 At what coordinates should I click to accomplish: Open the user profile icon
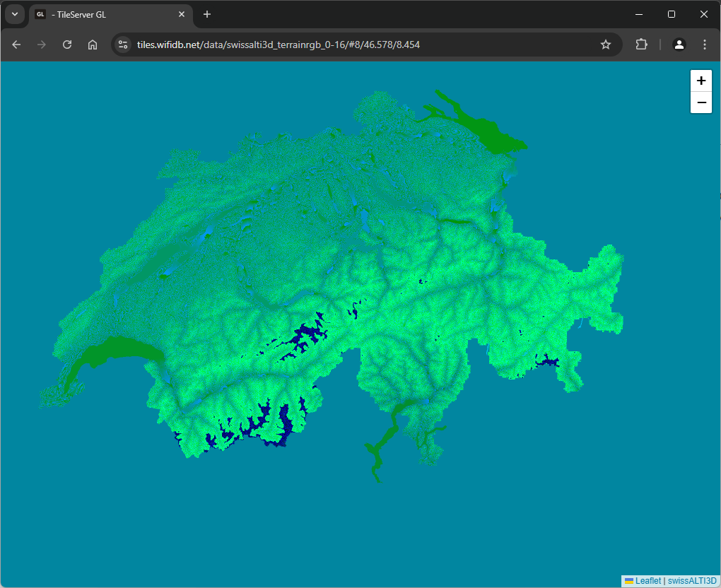tap(679, 45)
